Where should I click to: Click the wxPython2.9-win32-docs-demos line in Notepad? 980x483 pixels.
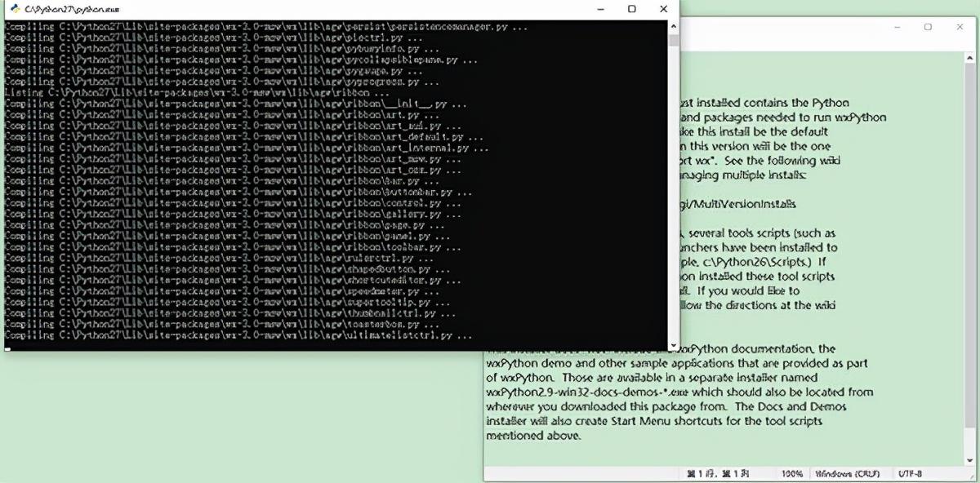click(x=679, y=392)
